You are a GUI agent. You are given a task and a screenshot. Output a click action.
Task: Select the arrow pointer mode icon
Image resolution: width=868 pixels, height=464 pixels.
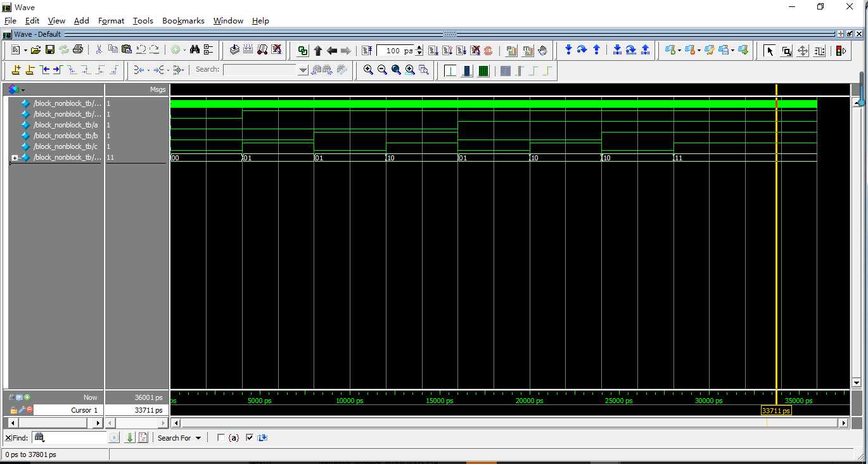769,51
